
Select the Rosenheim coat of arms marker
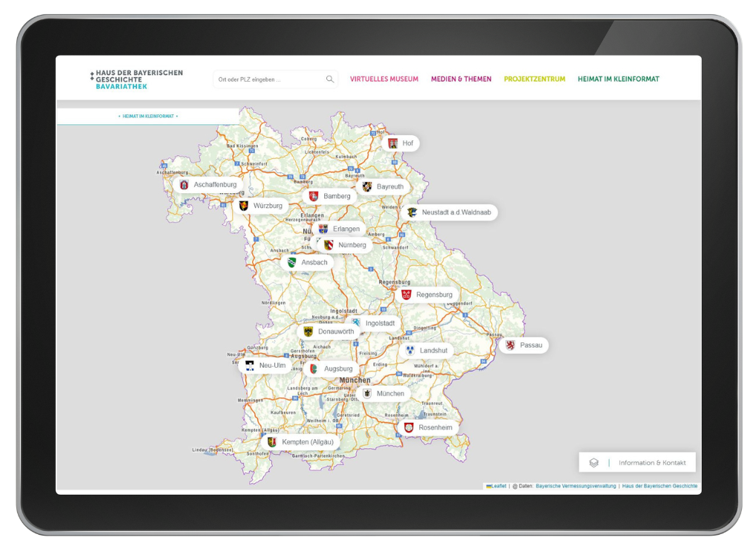pos(408,428)
